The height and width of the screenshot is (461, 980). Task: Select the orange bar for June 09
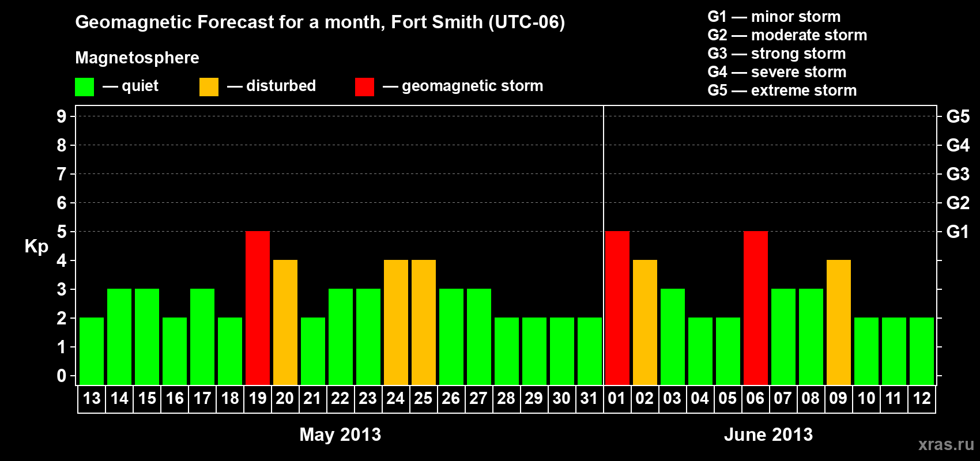(x=839, y=323)
